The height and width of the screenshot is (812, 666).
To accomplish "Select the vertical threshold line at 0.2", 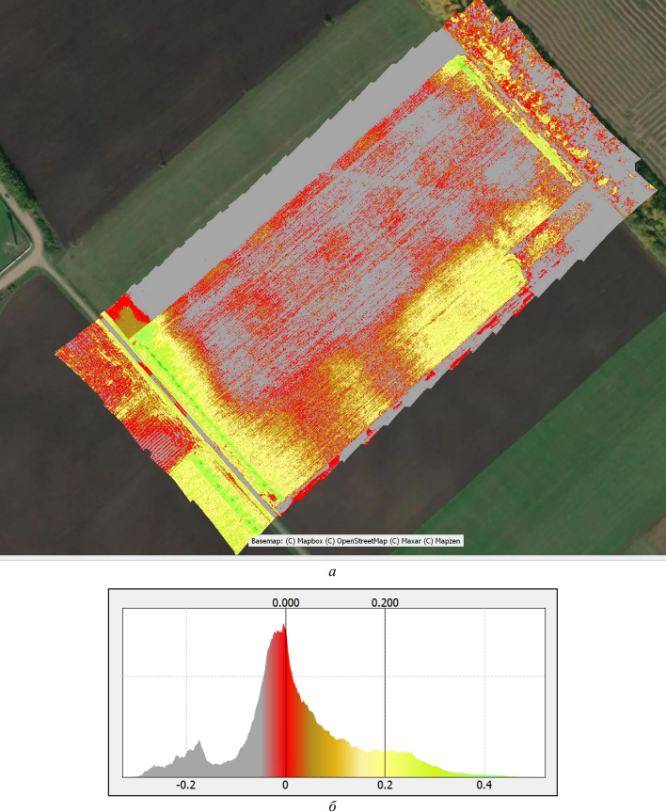I will pyautogui.click(x=385, y=696).
